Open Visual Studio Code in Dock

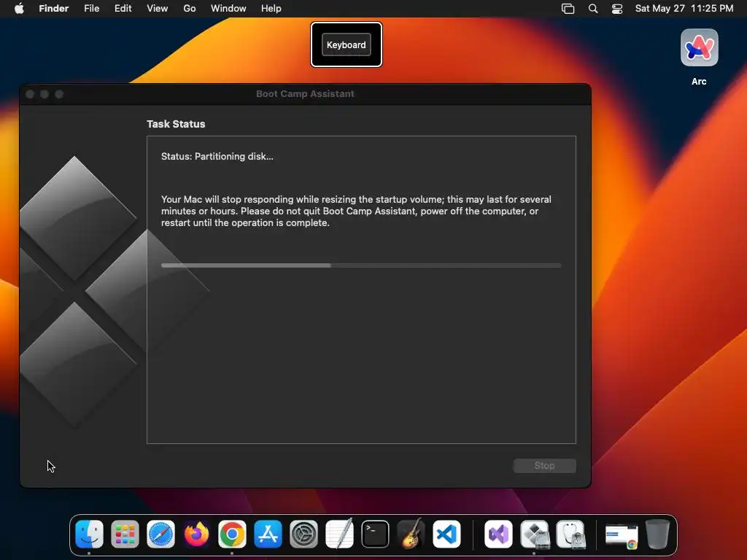446,534
